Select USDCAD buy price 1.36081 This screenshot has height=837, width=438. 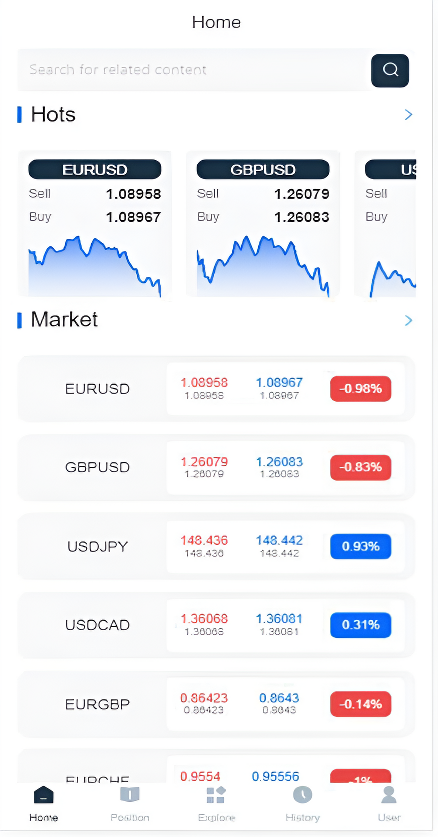click(279, 619)
